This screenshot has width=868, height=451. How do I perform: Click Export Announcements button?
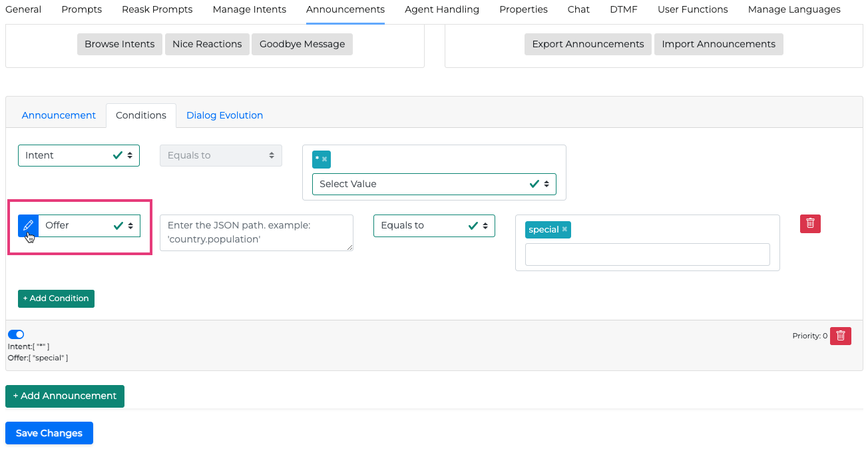(x=588, y=44)
